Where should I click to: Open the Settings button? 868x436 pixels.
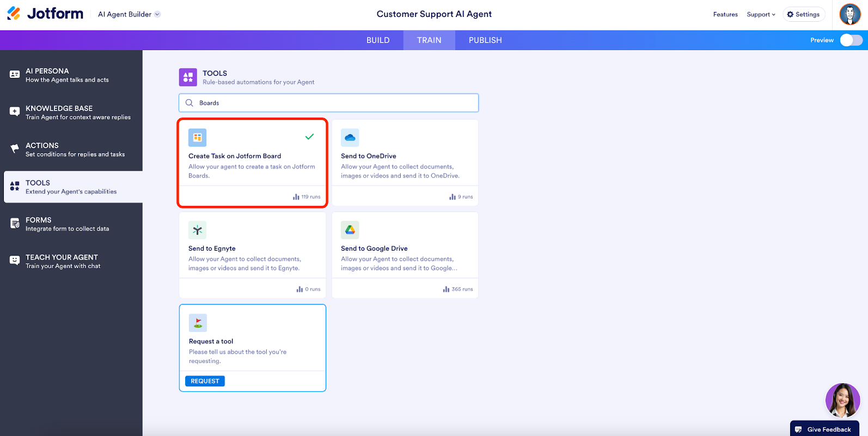tap(804, 15)
